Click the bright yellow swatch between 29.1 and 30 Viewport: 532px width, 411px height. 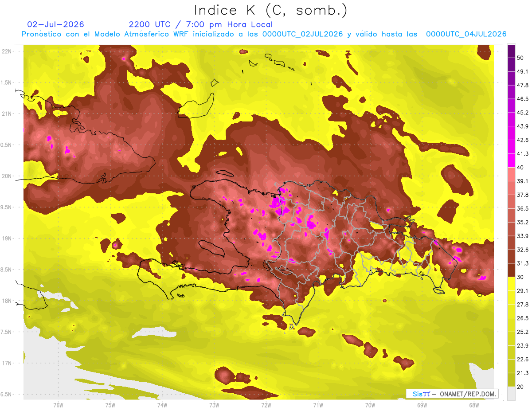click(511, 284)
